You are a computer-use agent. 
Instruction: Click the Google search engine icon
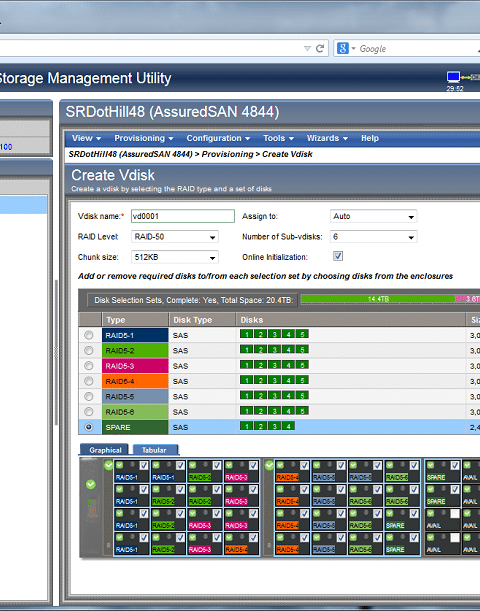coord(342,48)
